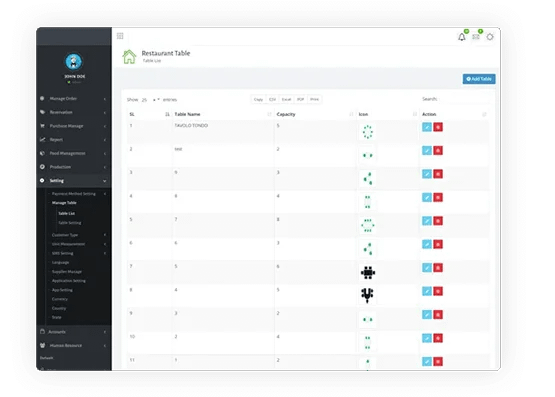The image size is (555, 397).
Task: Open the Unit Measurement submenu
Action: 68,244
